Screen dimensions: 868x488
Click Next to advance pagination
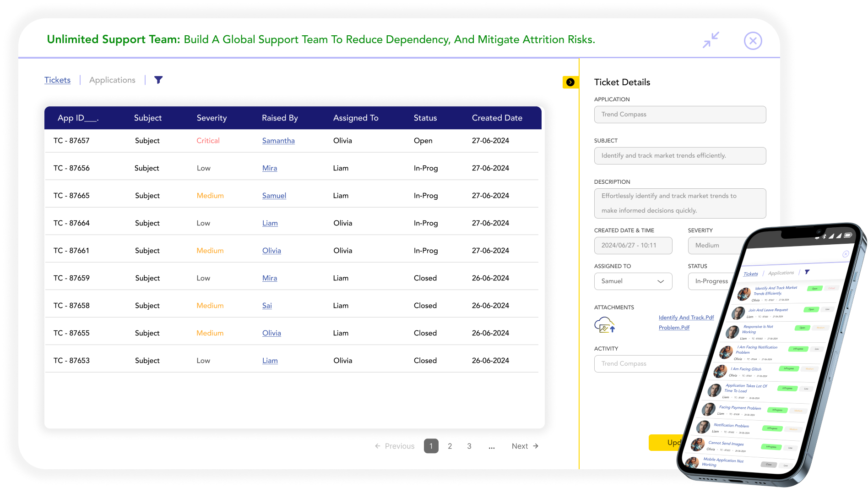tap(525, 446)
